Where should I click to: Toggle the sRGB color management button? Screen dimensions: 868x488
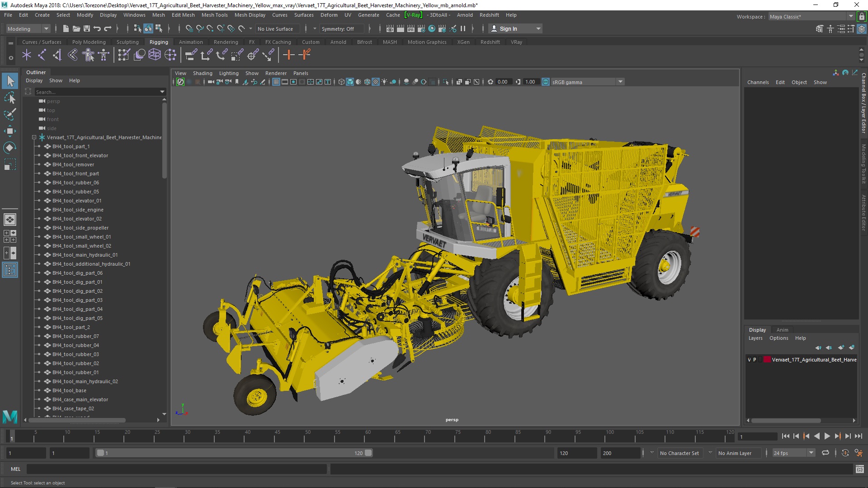(x=546, y=82)
